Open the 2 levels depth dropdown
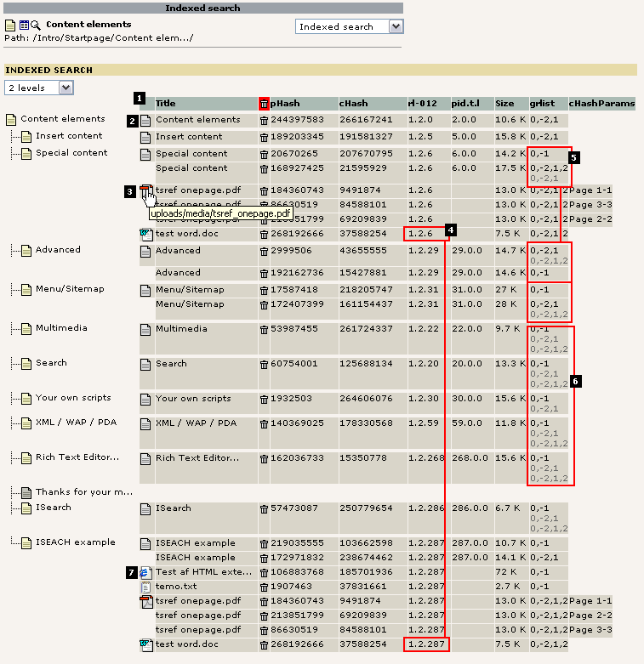The image size is (644, 664). (39, 88)
